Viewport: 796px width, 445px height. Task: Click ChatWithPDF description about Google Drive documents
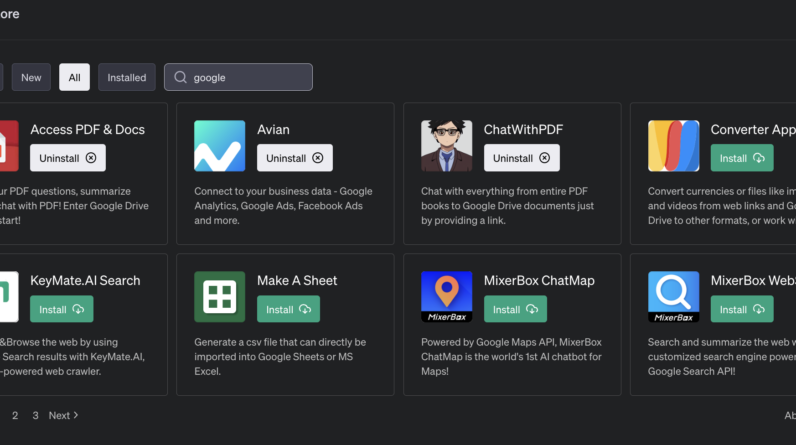(508, 206)
